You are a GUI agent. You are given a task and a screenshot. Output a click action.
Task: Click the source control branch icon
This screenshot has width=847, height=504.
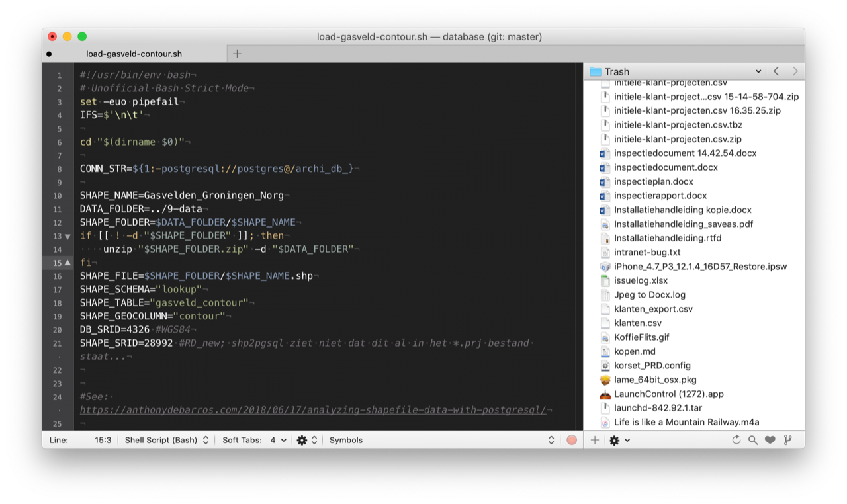787,440
